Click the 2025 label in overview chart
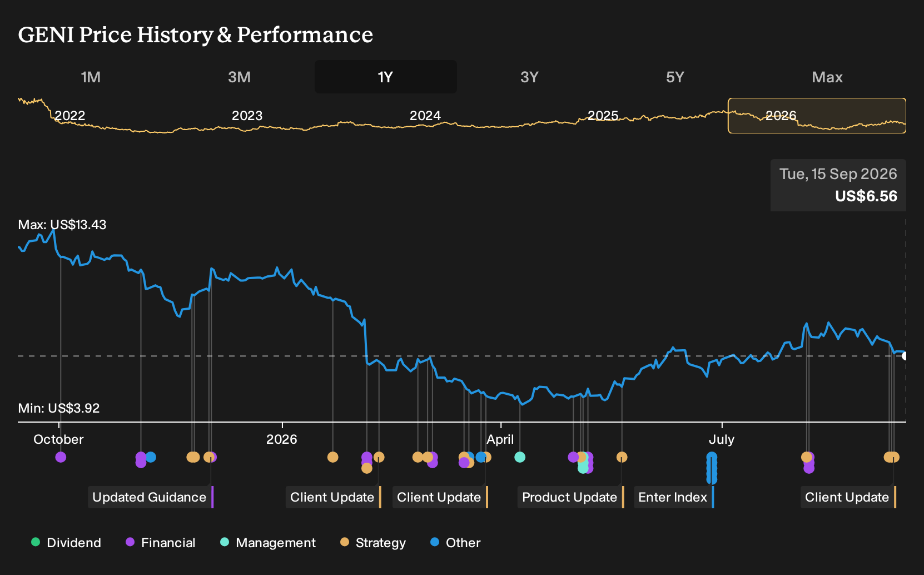924x575 pixels. 603,116
